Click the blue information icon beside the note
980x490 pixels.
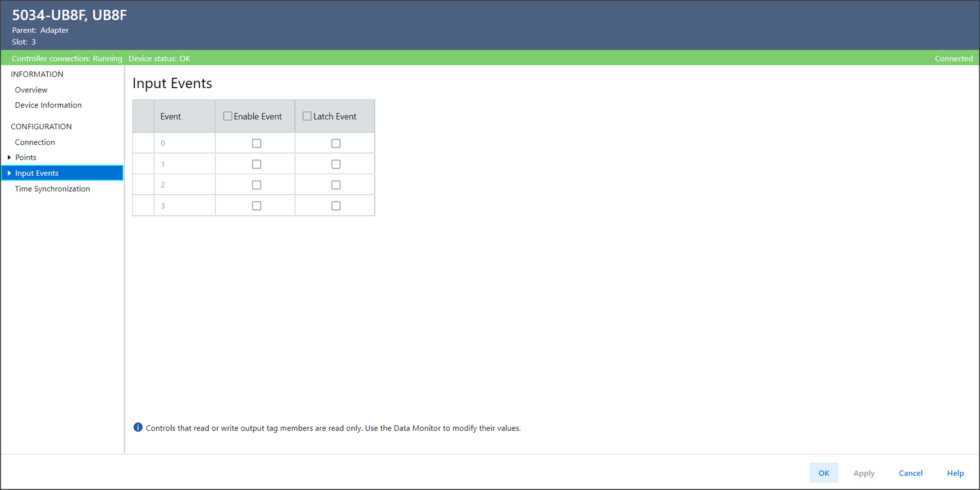pos(138,427)
